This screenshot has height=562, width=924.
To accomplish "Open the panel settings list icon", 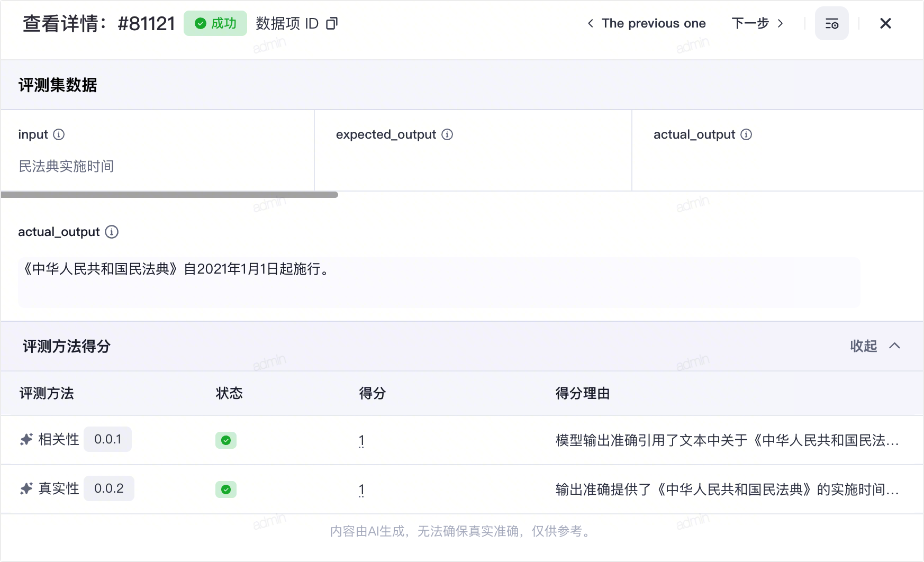I will click(x=831, y=23).
